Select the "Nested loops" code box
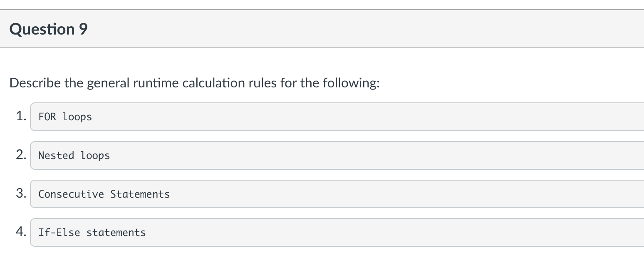 337,155
